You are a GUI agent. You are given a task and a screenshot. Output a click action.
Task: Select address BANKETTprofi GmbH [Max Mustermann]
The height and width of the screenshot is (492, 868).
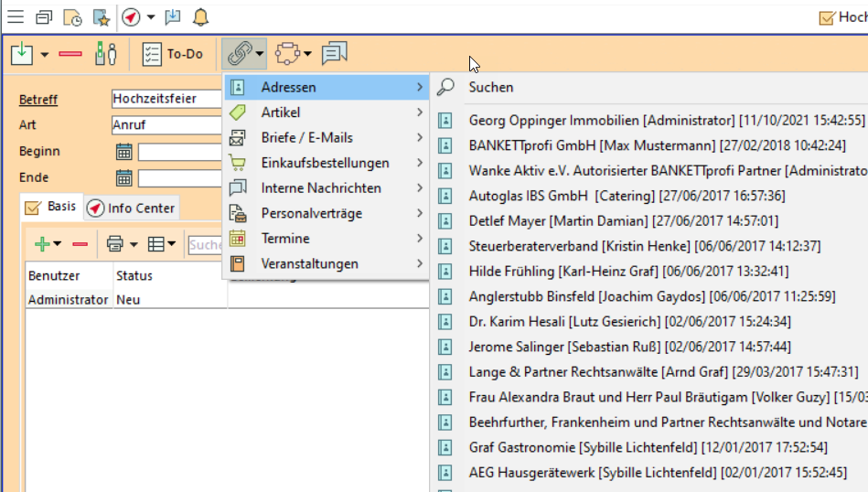tap(656, 145)
